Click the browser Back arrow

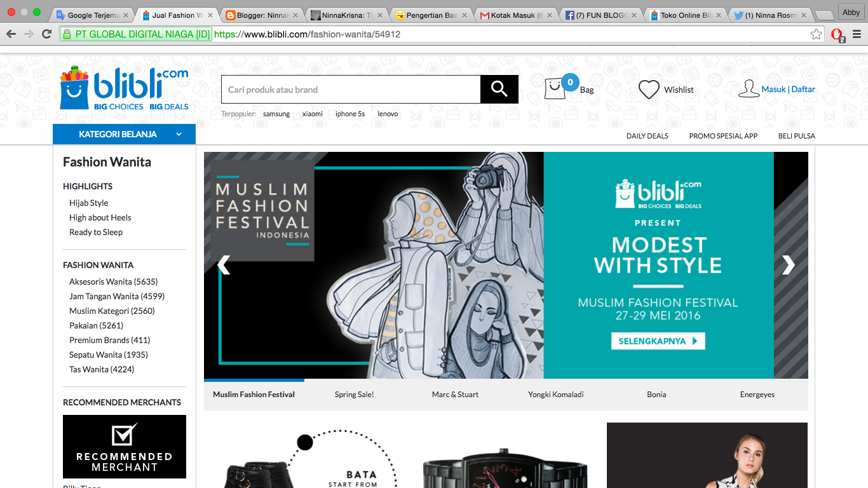pos(11,34)
